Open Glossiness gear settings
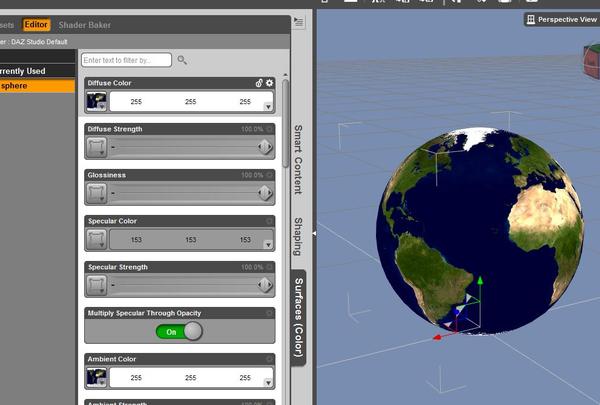 pos(269,175)
